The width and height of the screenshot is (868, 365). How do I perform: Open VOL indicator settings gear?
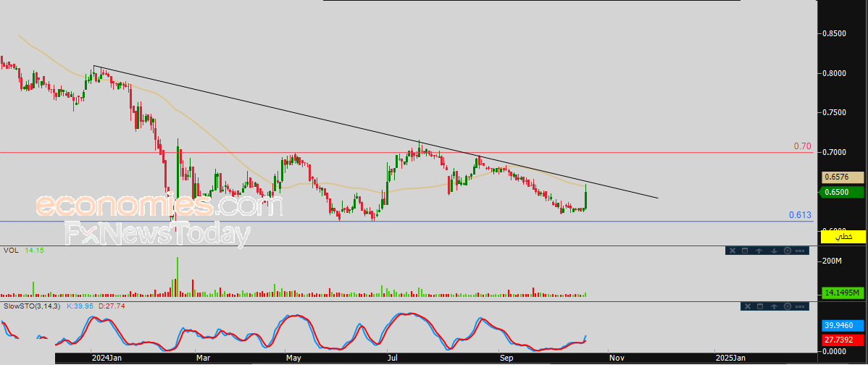click(x=787, y=251)
